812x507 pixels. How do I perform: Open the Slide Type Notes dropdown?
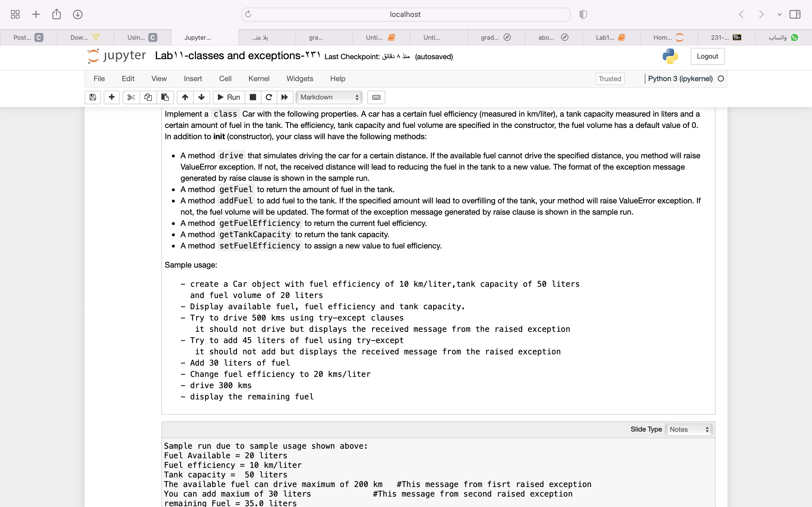pos(689,430)
